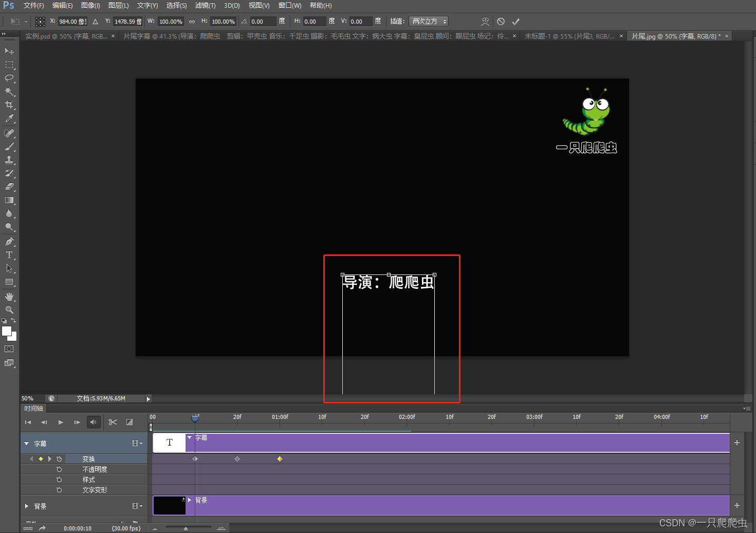Select the Crop tool
Image resolution: width=756 pixels, height=533 pixels.
click(9, 105)
